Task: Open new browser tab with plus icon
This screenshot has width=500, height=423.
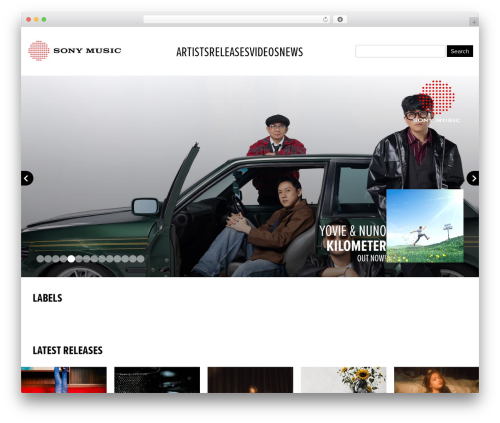Action: tap(474, 22)
